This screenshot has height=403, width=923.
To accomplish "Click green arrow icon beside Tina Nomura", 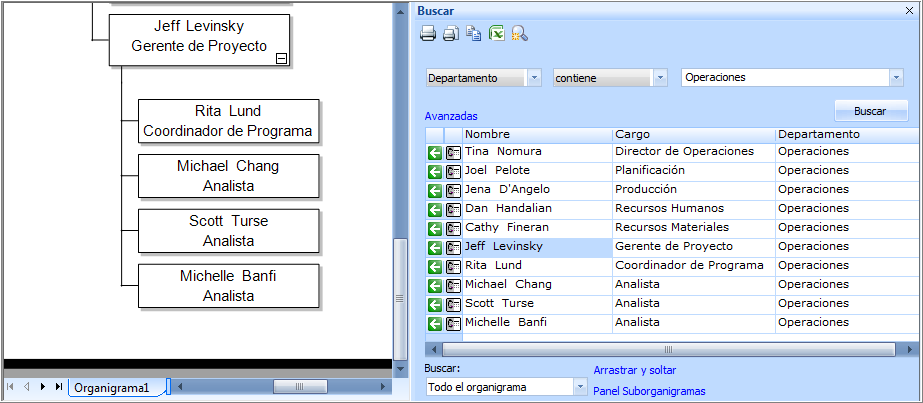I will (435, 152).
